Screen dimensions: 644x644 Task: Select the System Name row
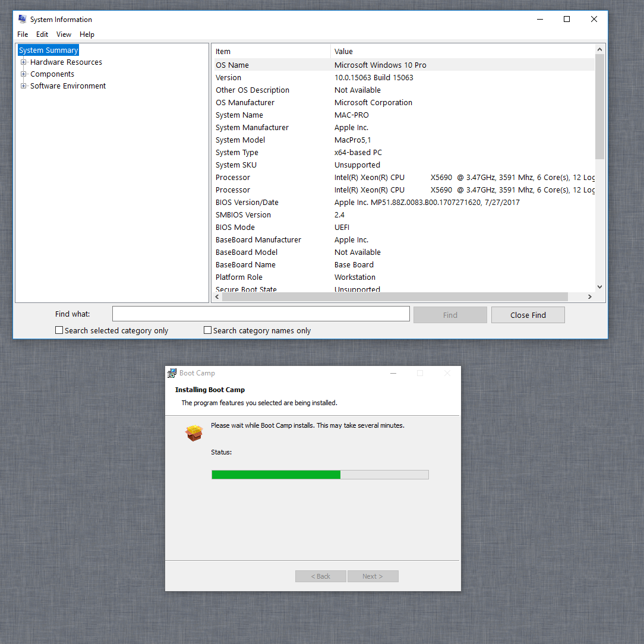coord(403,115)
